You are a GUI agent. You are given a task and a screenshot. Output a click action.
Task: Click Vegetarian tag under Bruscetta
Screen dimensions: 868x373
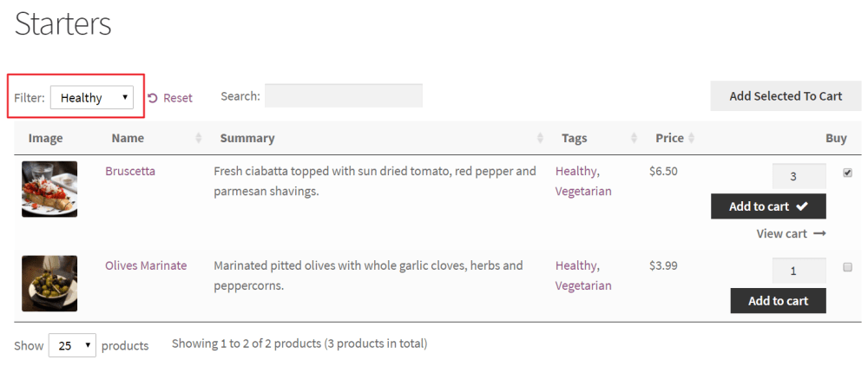(x=583, y=191)
